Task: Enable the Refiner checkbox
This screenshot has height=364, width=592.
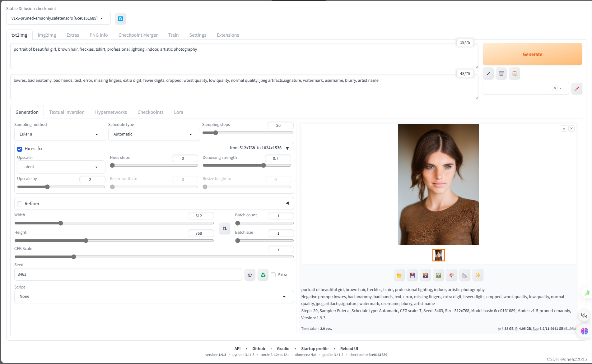Action: (20, 204)
